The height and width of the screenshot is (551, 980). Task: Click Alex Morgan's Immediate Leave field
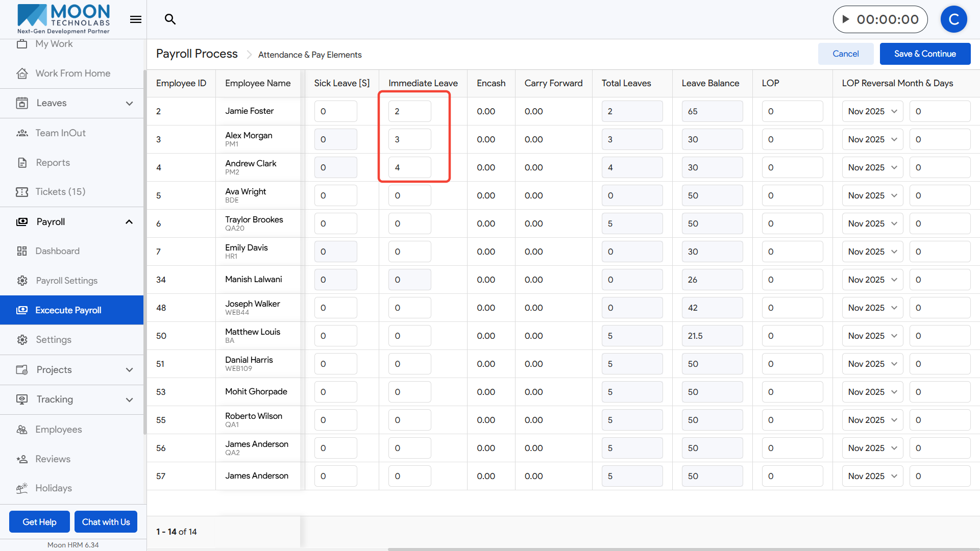tap(409, 139)
